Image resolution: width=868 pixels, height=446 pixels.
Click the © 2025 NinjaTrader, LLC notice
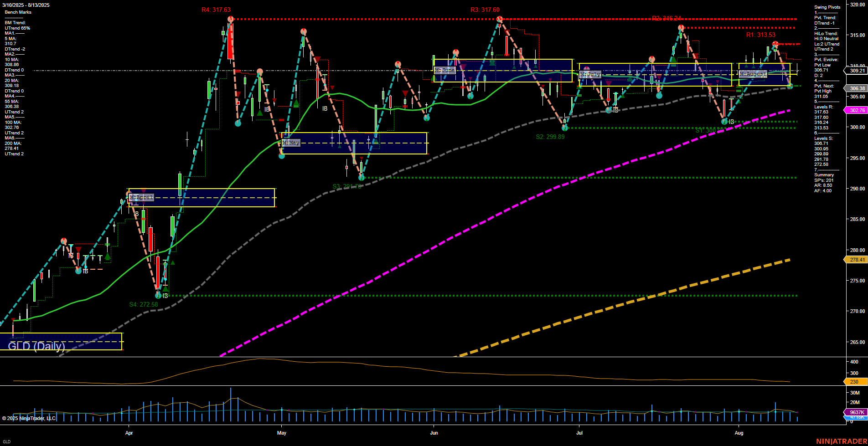tap(30, 418)
